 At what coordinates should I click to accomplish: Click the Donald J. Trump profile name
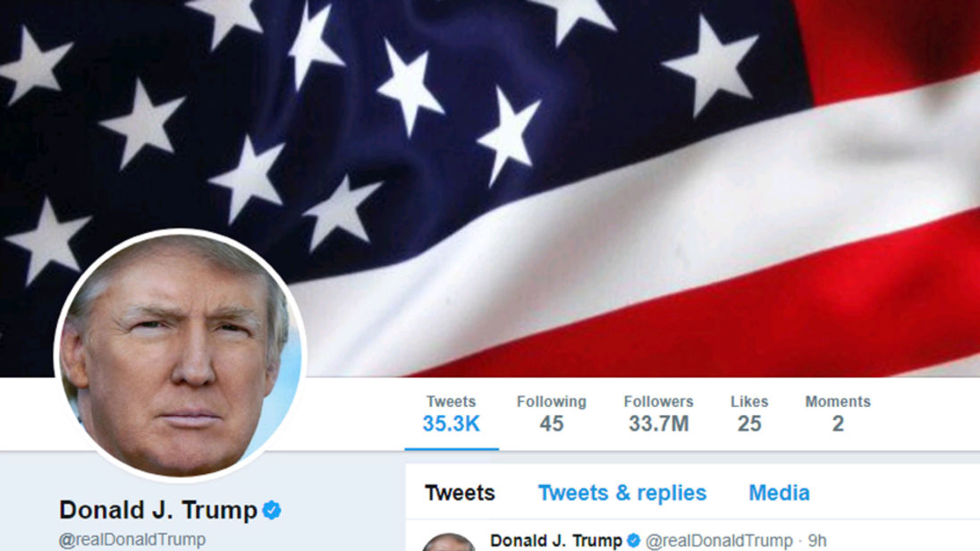(x=158, y=511)
